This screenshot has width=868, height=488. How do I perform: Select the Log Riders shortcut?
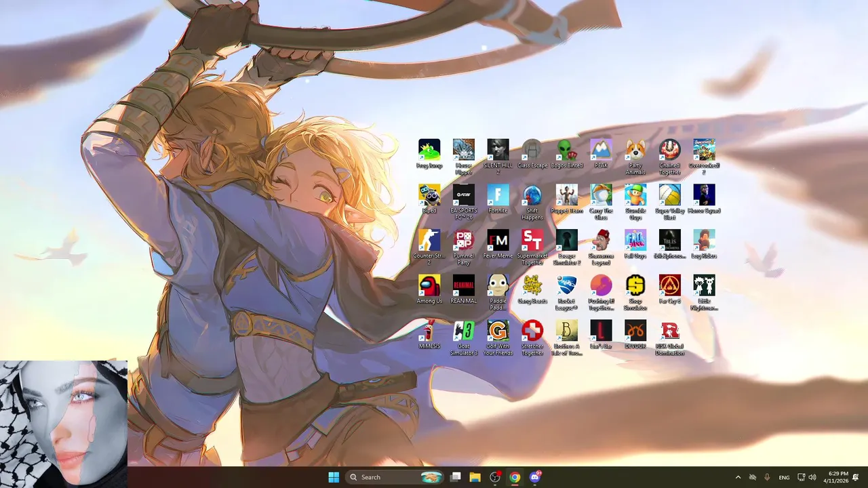click(705, 245)
